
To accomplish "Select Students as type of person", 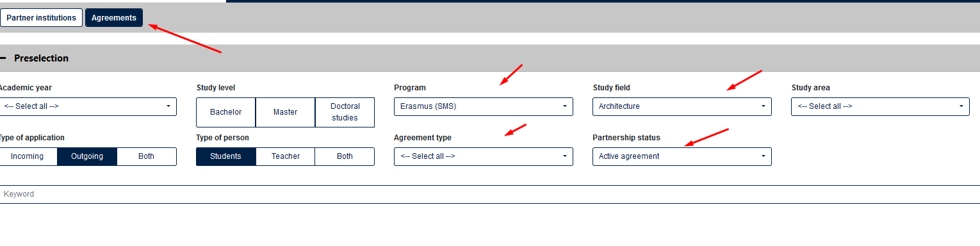I will (225, 156).
